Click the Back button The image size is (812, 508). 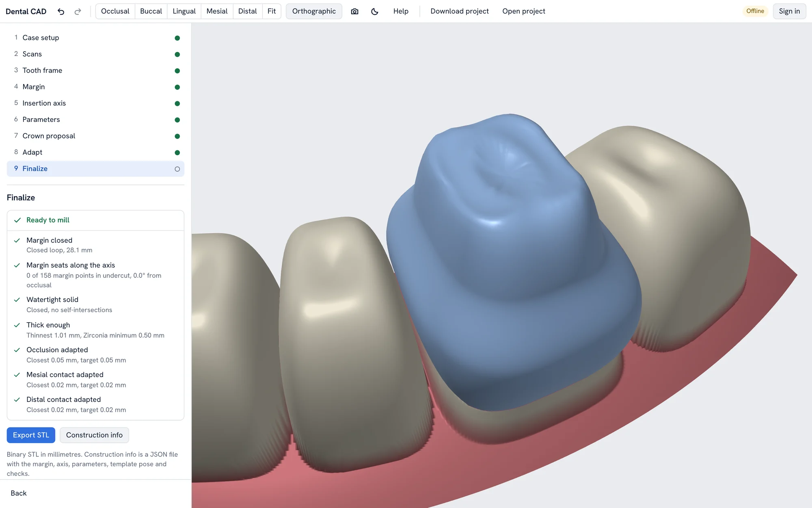click(19, 493)
